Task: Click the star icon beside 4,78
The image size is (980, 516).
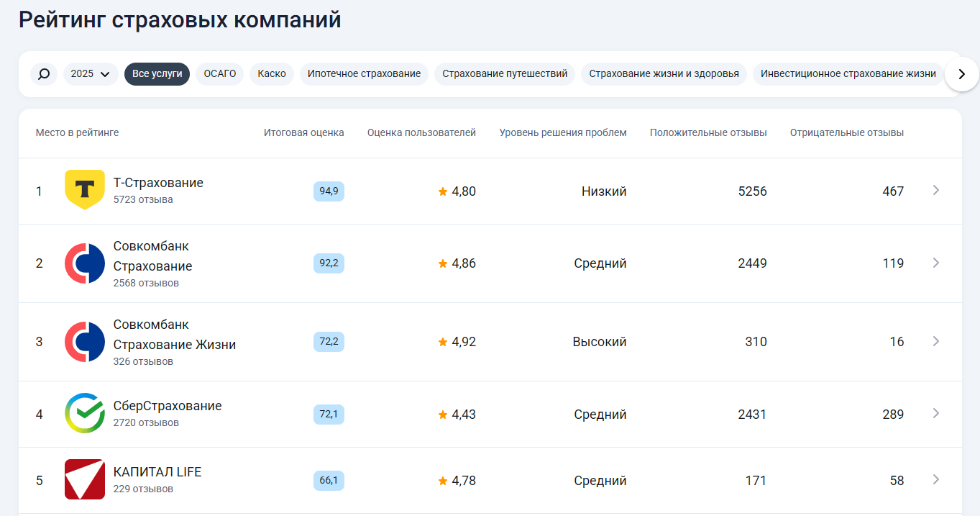Action: point(443,481)
